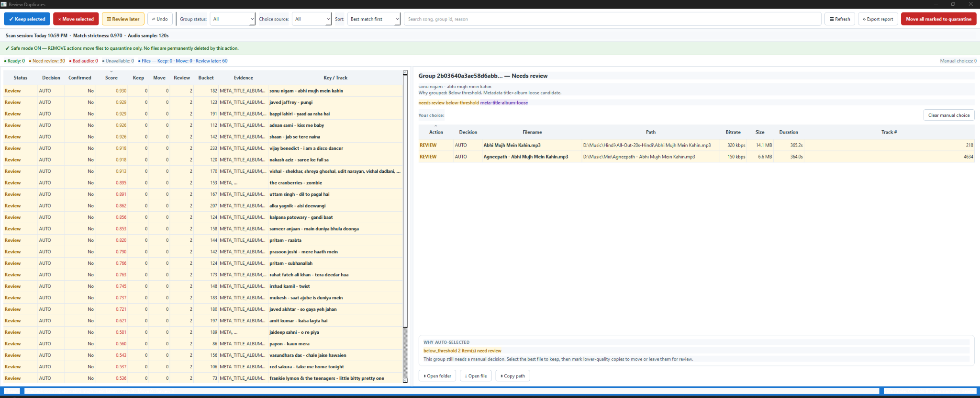Sort file table by Action column header
980x398 pixels.
[436, 132]
